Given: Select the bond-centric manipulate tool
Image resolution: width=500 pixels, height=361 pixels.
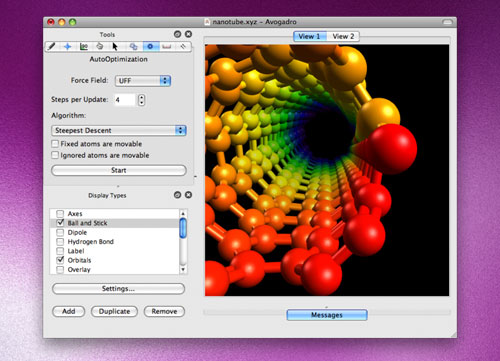Looking at the screenshot, I should (84, 46).
